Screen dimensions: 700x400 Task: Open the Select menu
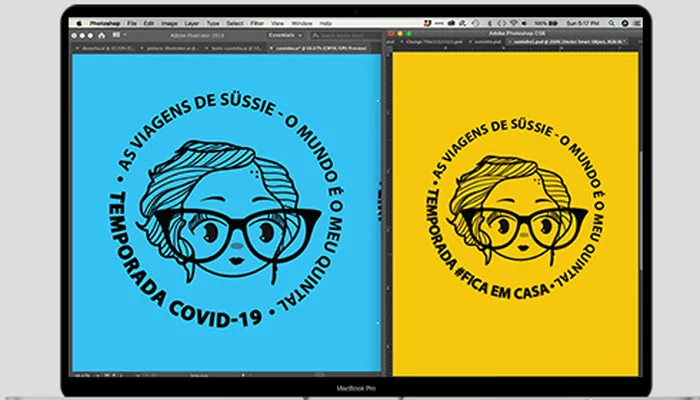coord(235,23)
